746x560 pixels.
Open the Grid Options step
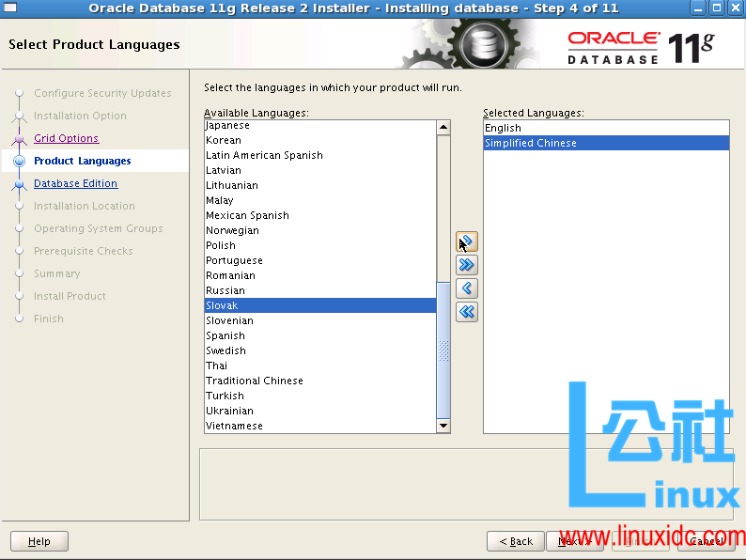coord(66,138)
